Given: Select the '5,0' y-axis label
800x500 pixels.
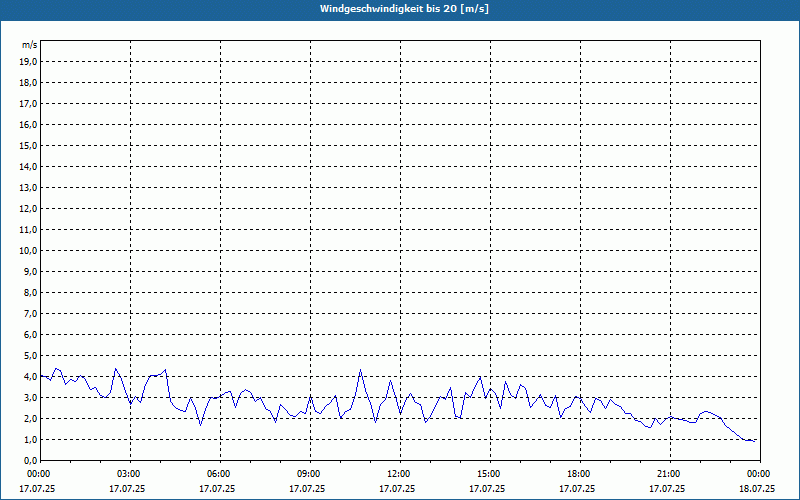Looking at the screenshot, I should [31, 355].
